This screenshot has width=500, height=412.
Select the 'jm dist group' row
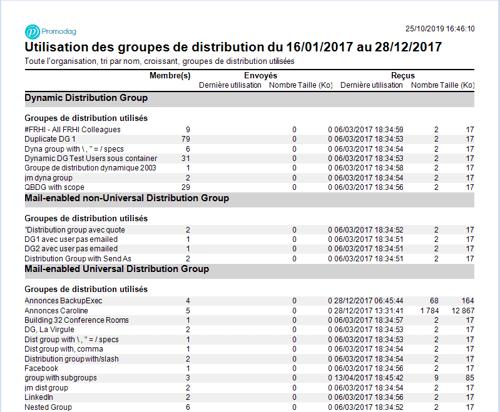click(x=249, y=388)
